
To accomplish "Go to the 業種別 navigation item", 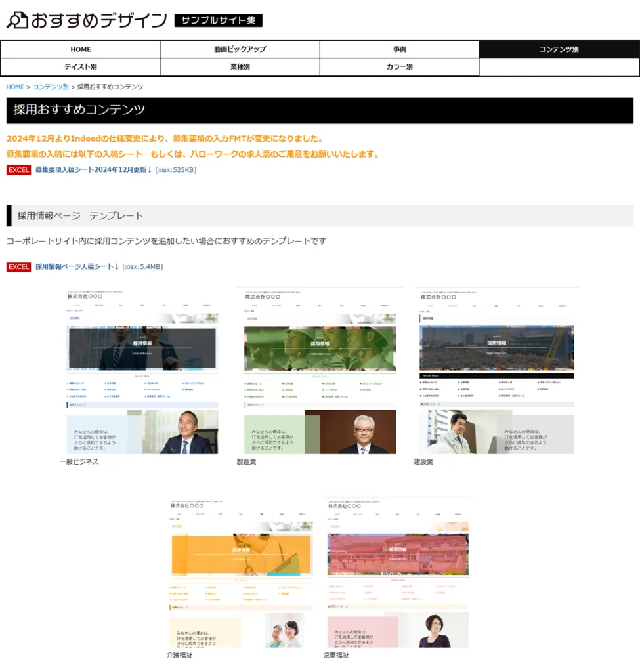I will [240, 67].
